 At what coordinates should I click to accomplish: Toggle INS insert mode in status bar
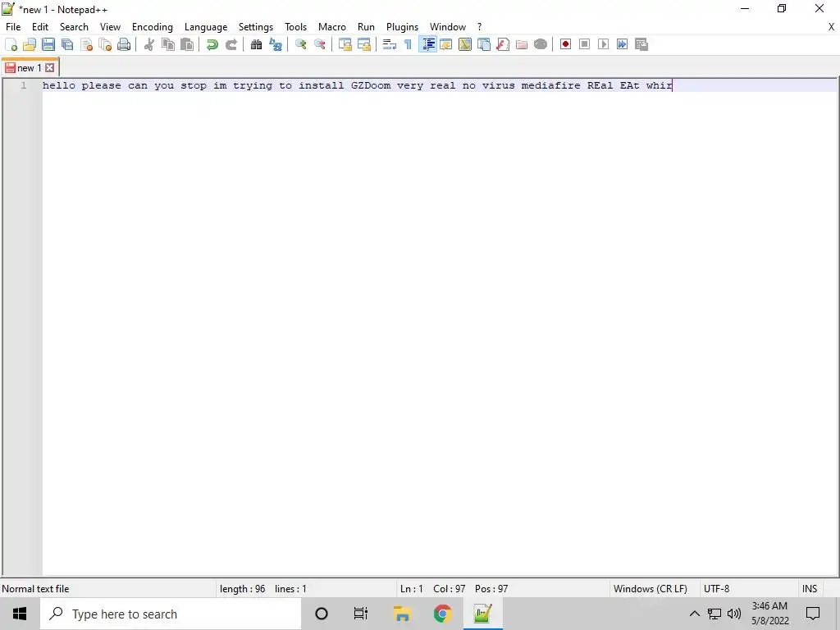[810, 589]
